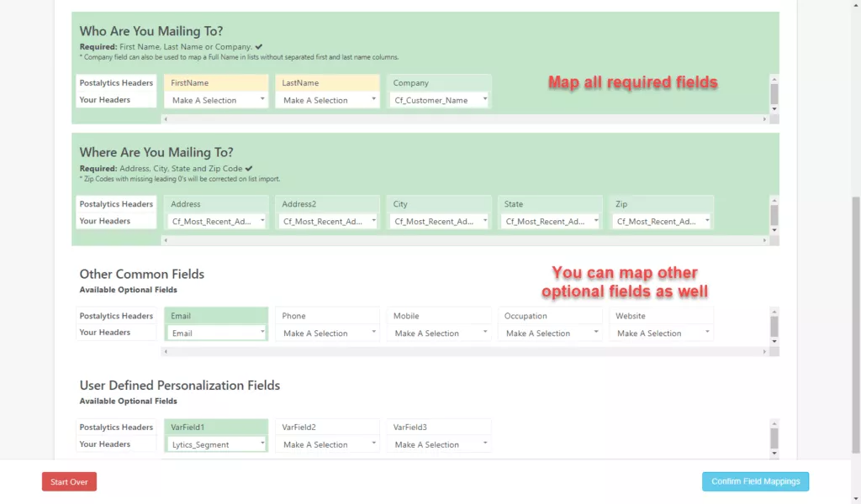
Task: Click down arrow of Where Are You Mailing To vertical scrollbar
Action: pyautogui.click(x=774, y=230)
